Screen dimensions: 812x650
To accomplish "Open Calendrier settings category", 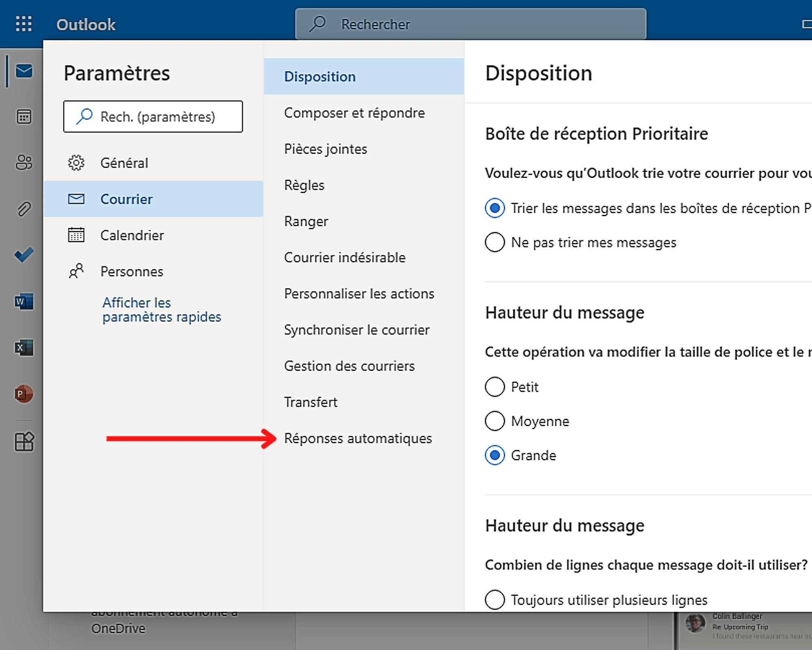I will click(x=153, y=235).
